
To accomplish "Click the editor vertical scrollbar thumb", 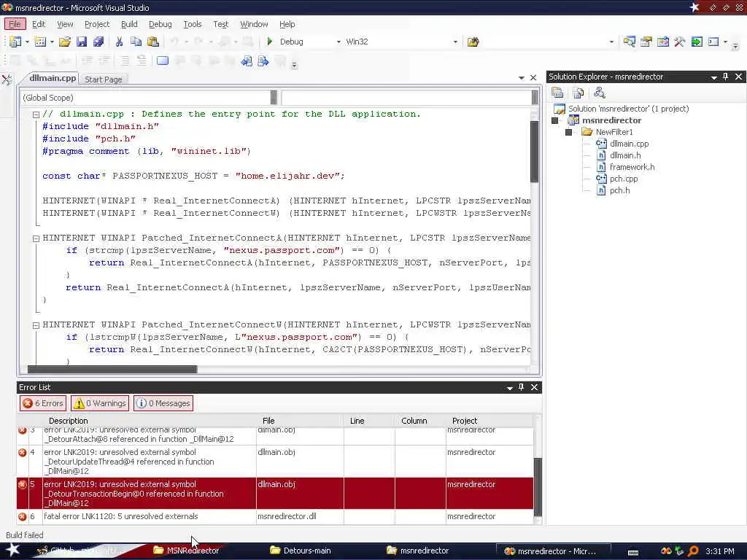I will click(x=534, y=152).
